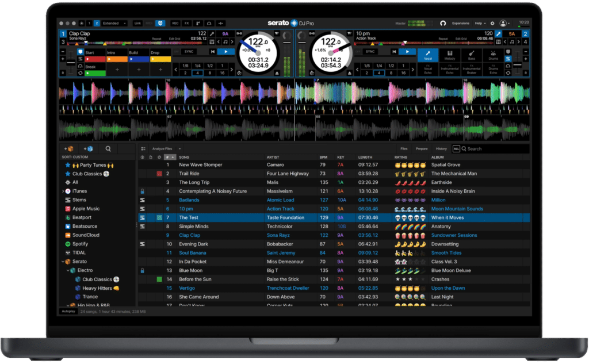Click the library view mode list icon
Viewport: 589px width, 364px height.
click(x=143, y=149)
